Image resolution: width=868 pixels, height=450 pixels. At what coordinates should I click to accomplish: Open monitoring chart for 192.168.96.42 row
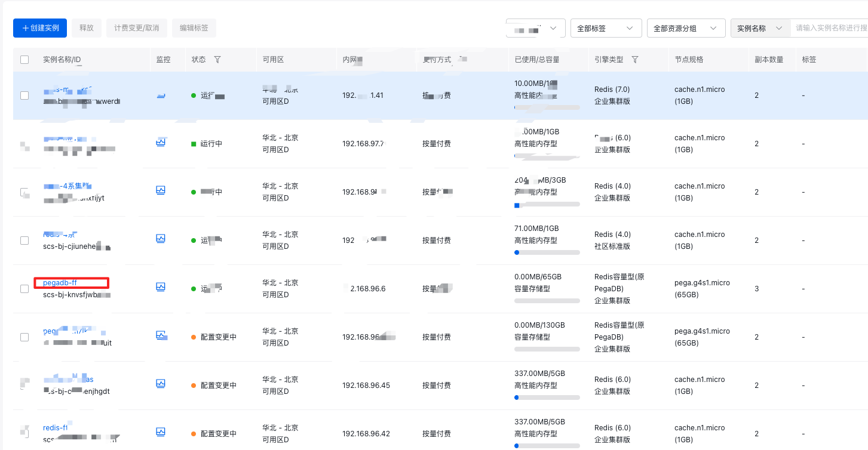(x=160, y=433)
